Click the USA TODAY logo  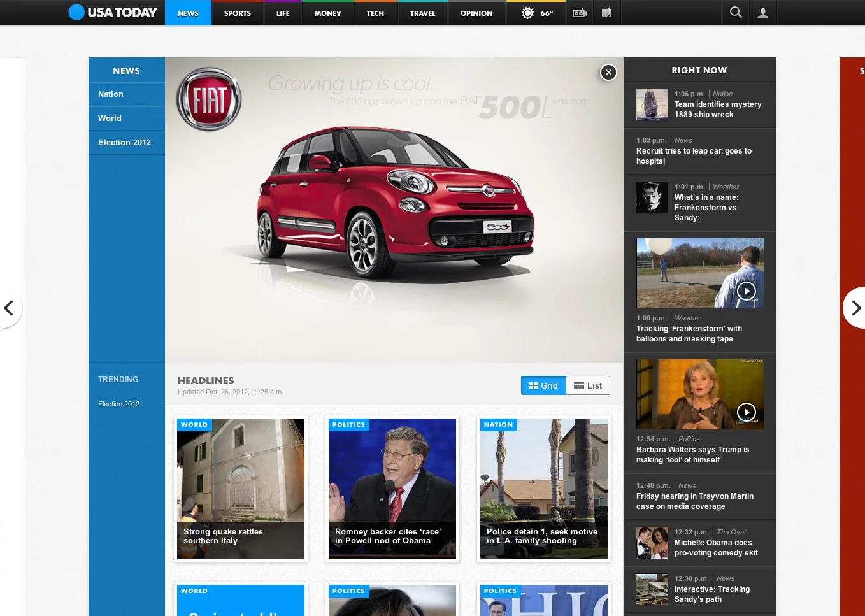click(113, 12)
